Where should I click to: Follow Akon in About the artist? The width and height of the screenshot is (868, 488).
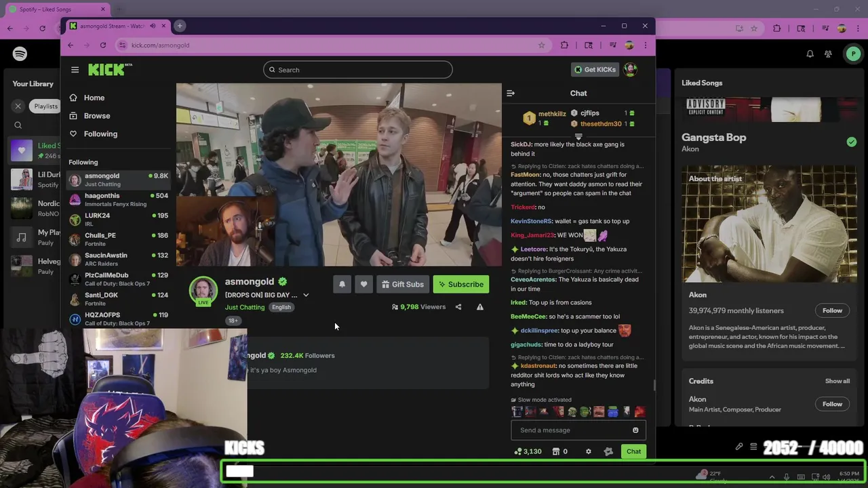coord(832,311)
